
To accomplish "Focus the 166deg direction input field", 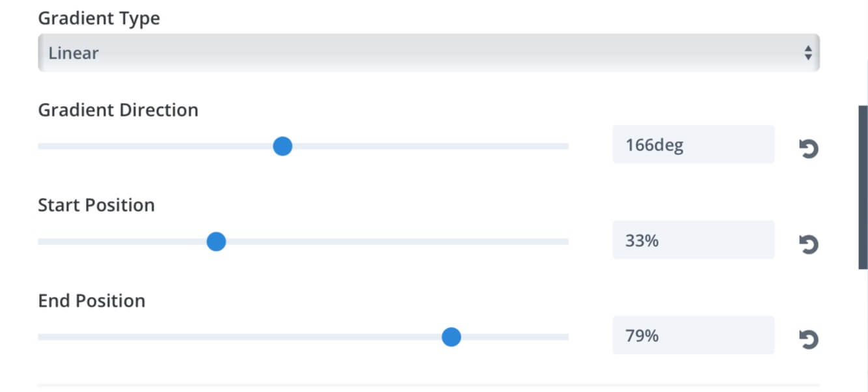I will tap(693, 145).
